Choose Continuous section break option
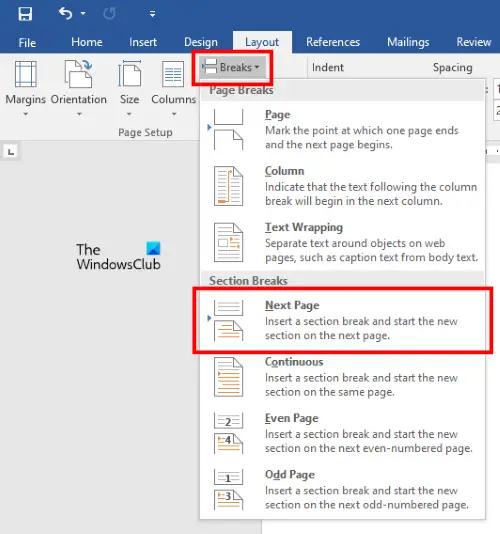The height and width of the screenshot is (534, 500). point(342,377)
